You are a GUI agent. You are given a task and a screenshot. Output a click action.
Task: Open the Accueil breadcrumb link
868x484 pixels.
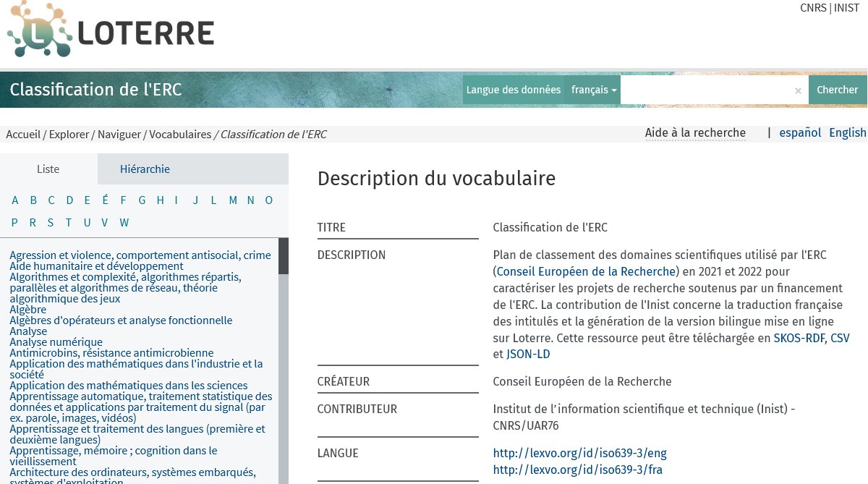(23, 134)
